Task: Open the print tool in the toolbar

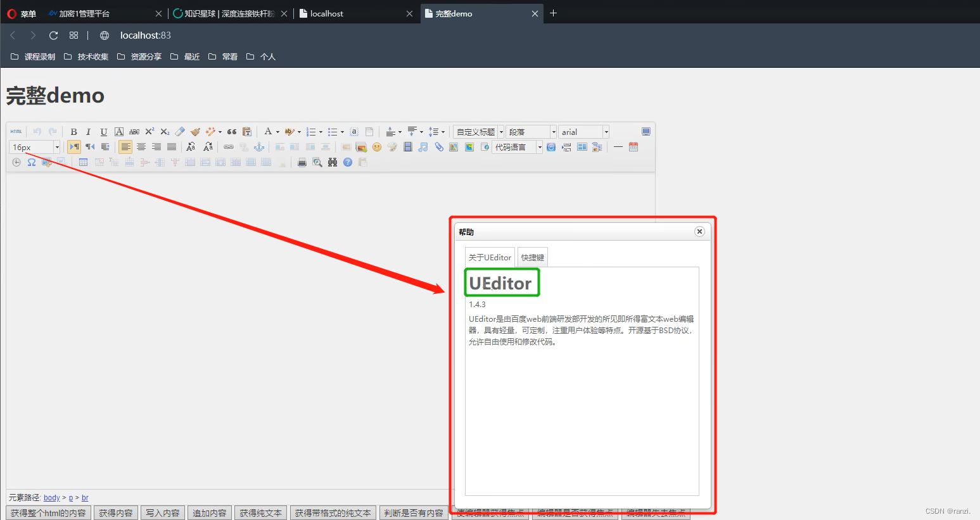Action: (x=302, y=162)
